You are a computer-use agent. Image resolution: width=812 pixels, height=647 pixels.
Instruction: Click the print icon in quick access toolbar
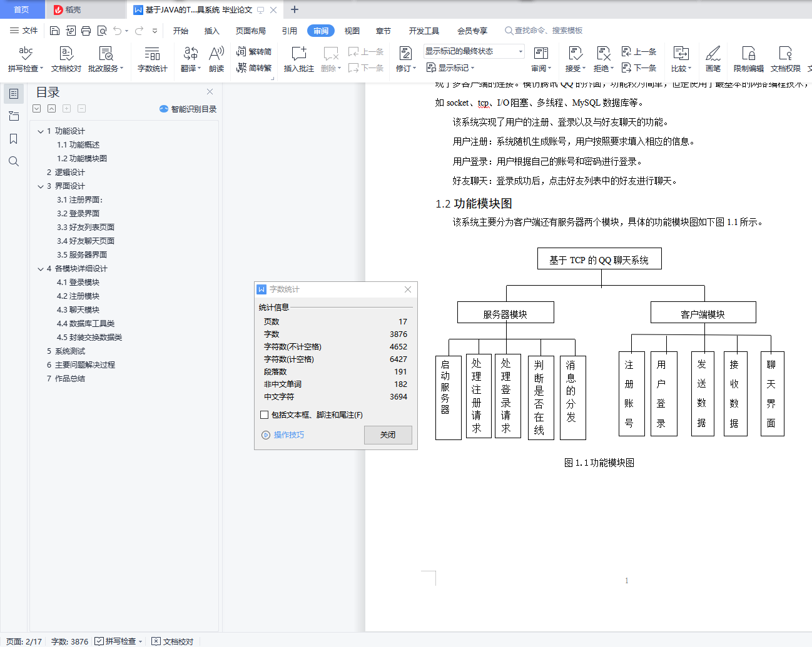(86, 31)
